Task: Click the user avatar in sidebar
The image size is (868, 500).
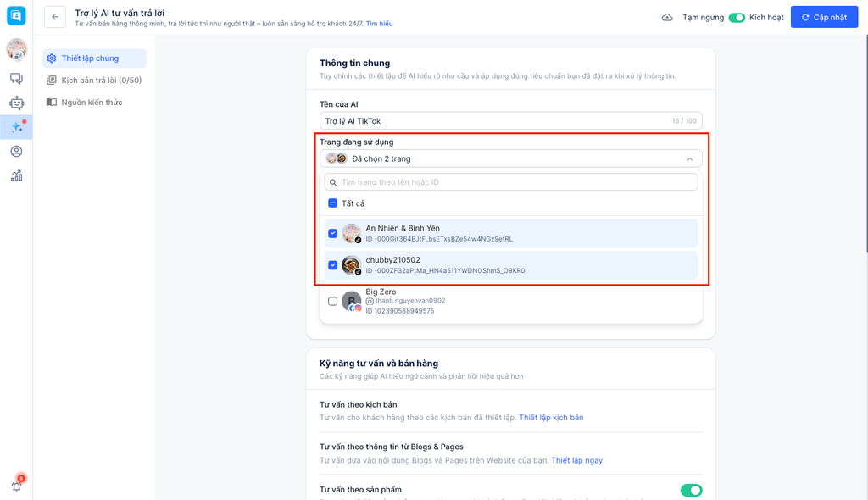Action: click(x=16, y=50)
